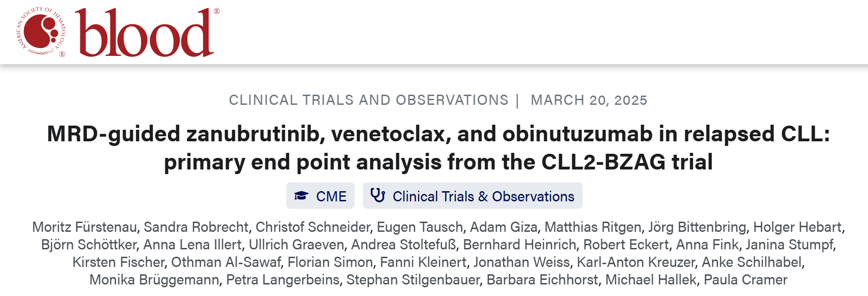The image size is (868, 296).
Task: Select author Michael Hallek
Action: click(x=651, y=280)
